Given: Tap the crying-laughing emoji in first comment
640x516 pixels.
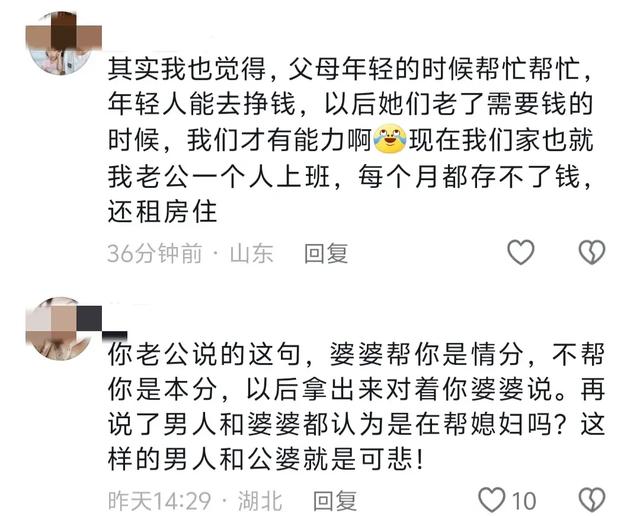Looking at the screenshot, I should (x=390, y=139).
